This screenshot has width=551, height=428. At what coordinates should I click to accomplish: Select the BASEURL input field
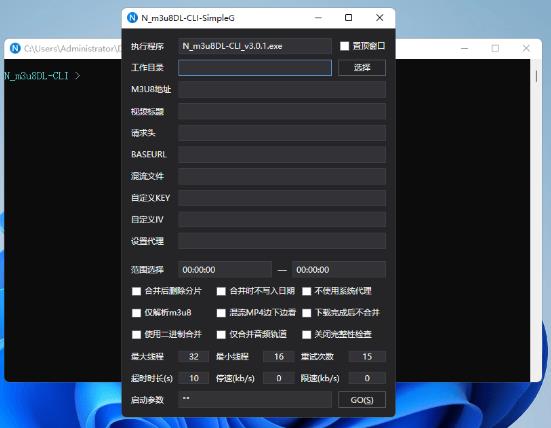click(282, 154)
